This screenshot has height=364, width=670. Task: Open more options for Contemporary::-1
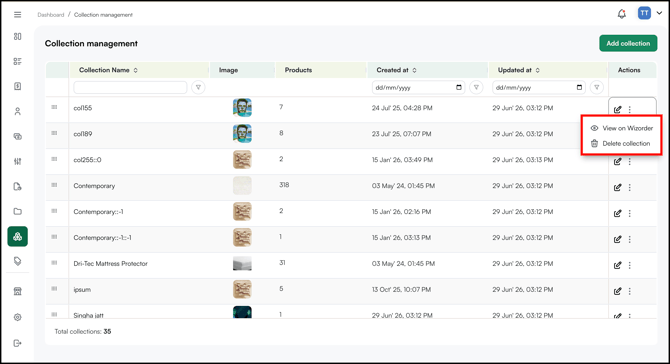tap(629, 213)
